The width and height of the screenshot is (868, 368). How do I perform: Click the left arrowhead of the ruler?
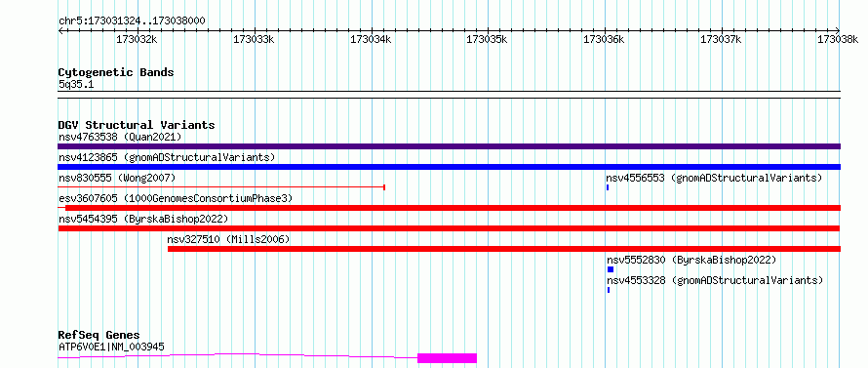point(60,30)
